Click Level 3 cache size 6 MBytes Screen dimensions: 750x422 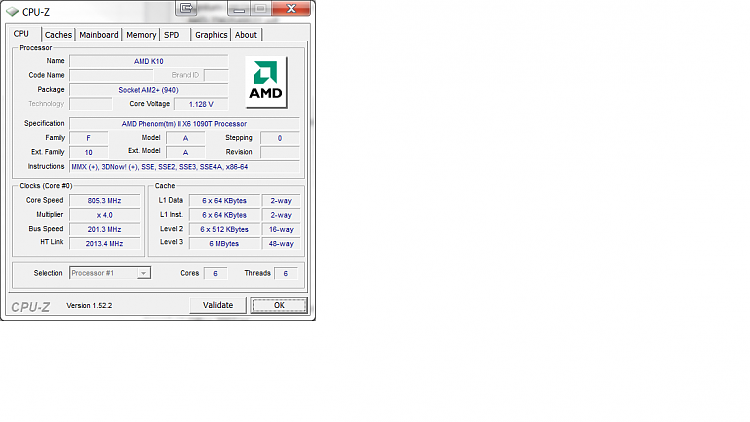pyautogui.click(x=224, y=244)
